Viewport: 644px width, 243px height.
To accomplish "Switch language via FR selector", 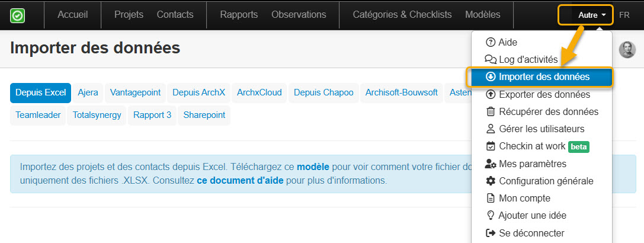I will 624,15.
